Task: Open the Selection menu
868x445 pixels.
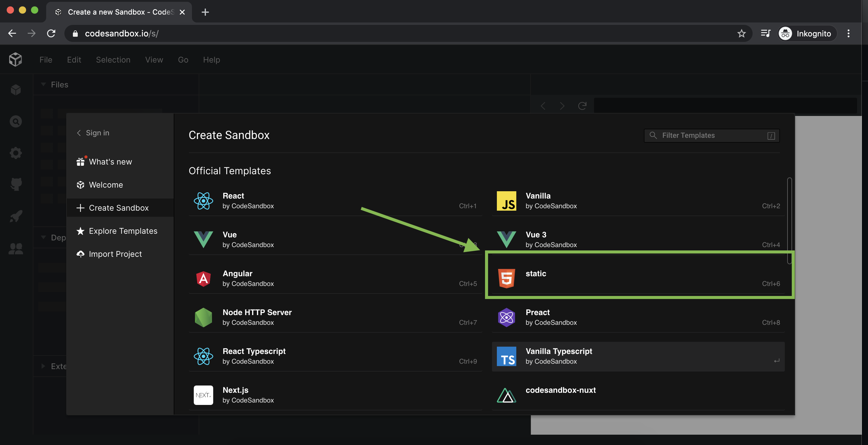Action: [113, 59]
